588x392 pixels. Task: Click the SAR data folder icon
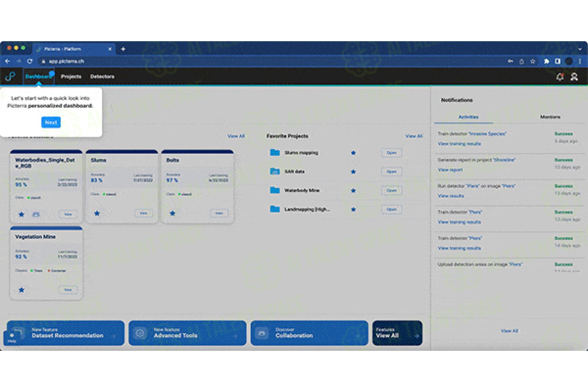click(275, 171)
